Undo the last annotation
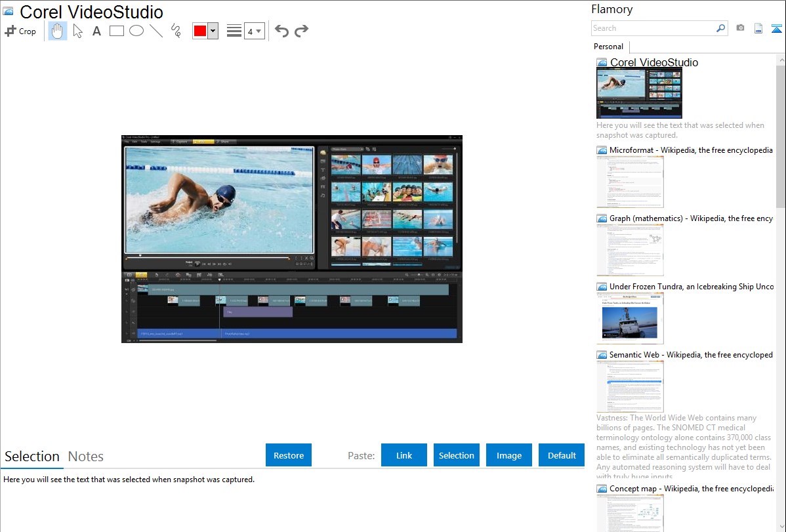 tap(281, 31)
